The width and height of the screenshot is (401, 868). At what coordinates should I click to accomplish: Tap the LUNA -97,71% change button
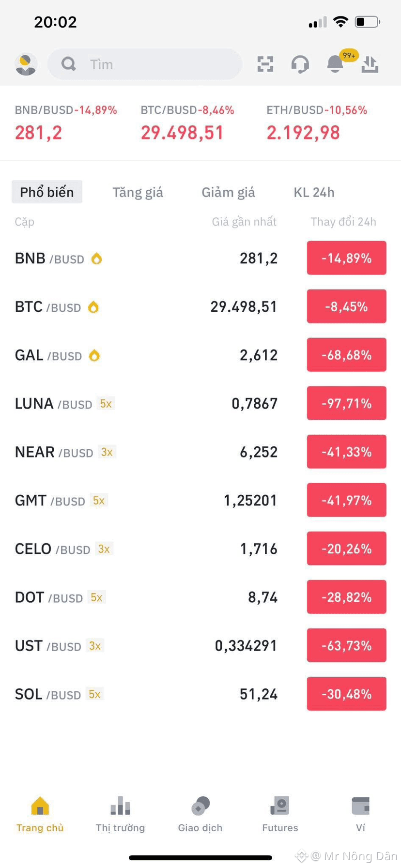click(347, 403)
